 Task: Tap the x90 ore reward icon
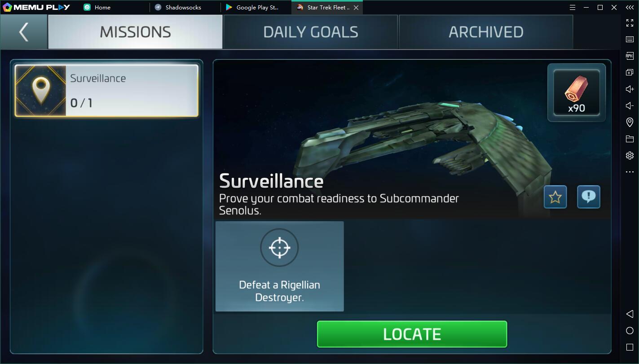click(577, 92)
